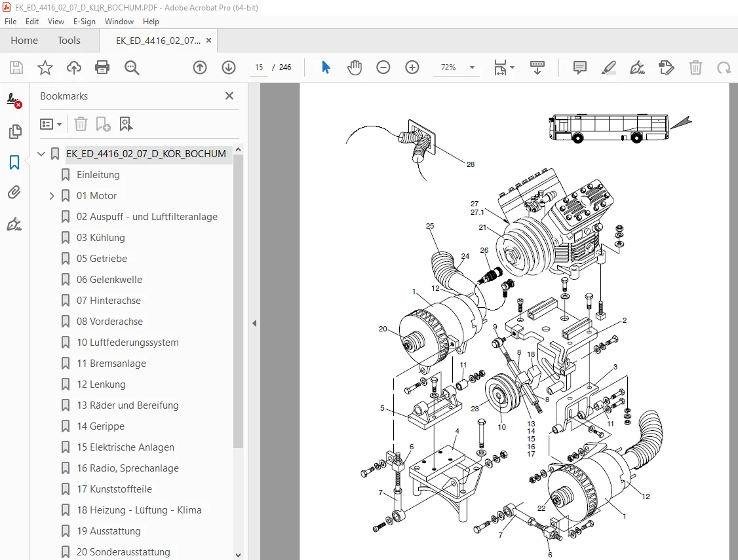This screenshot has height=560, width=738.
Task: Add document to starred favorites
Action: 45,67
